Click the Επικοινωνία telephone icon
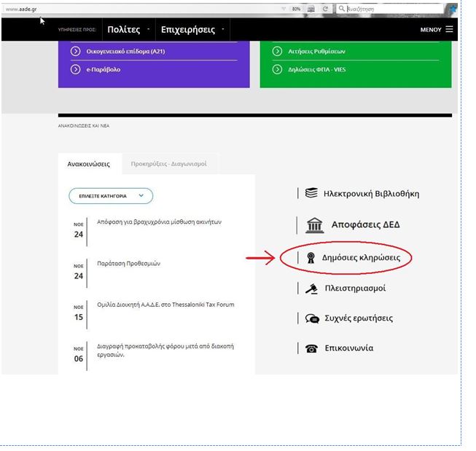The height and width of the screenshot is (451, 476). [x=311, y=348]
